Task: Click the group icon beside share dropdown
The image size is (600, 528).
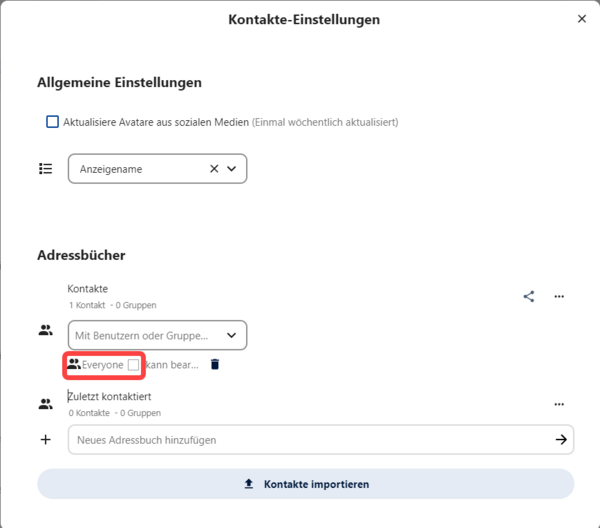Action: (x=46, y=330)
